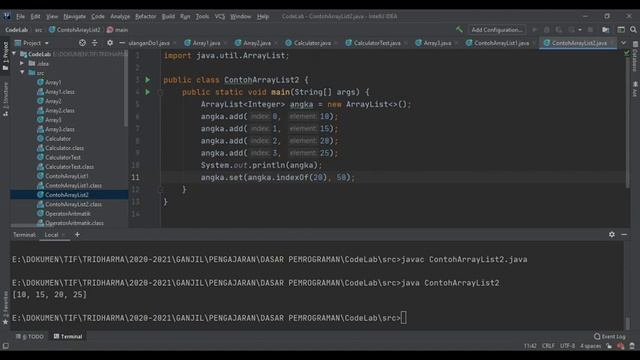Open the TODO tool window

(30, 336)
